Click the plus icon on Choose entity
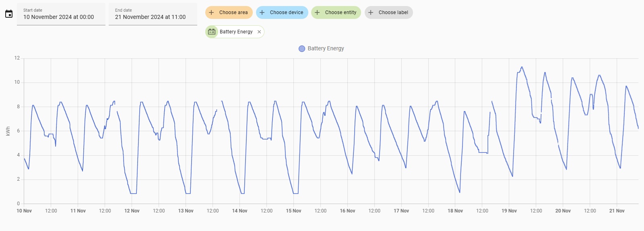This screenshot has height=231, width=644. (317, 12)
